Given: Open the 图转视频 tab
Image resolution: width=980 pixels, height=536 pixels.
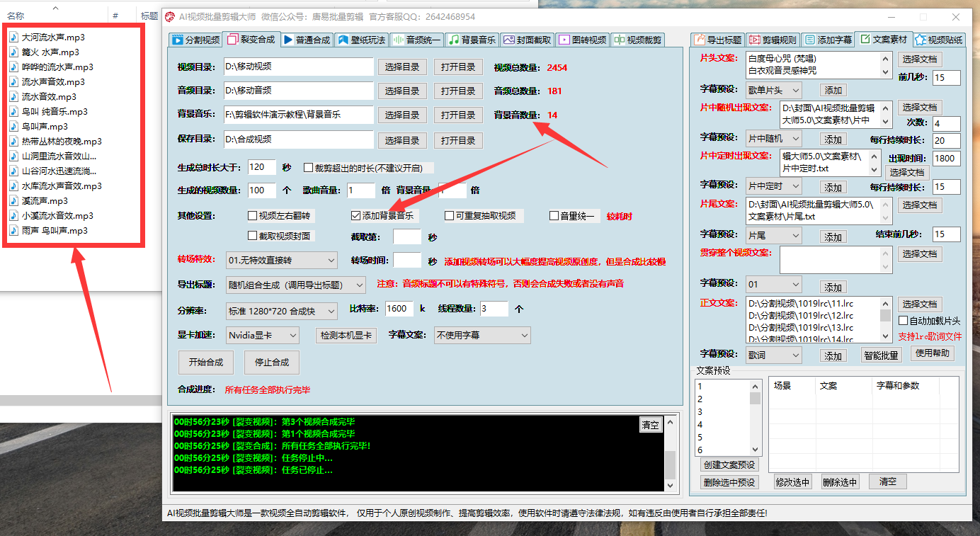Looking at the screenshot, I should pyautogui.click(x=583, y=40).
